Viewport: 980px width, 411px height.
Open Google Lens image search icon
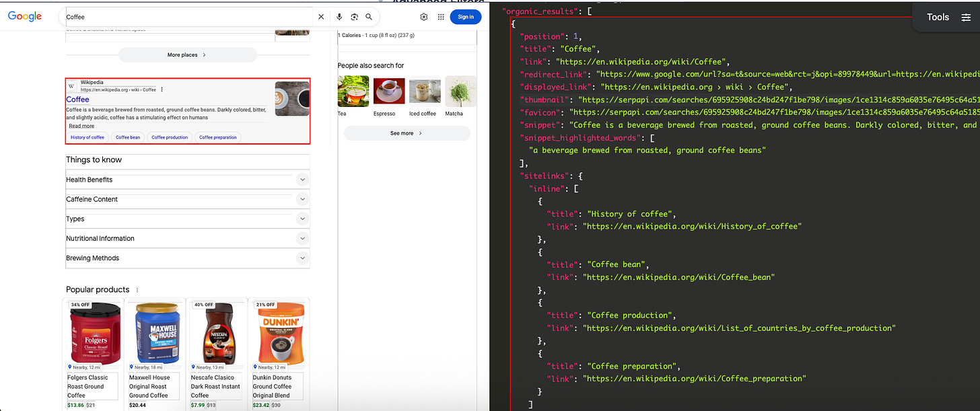click(354, 17)
